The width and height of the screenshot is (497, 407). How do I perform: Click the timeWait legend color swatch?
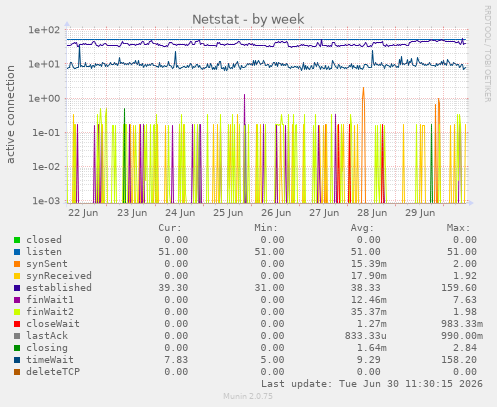[17, 360]
